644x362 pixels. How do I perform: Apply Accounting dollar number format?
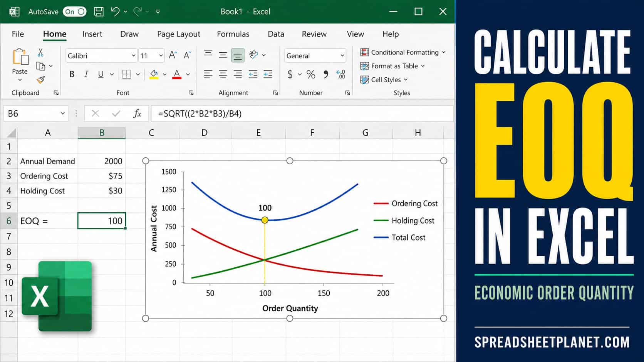tap(290, 74)
